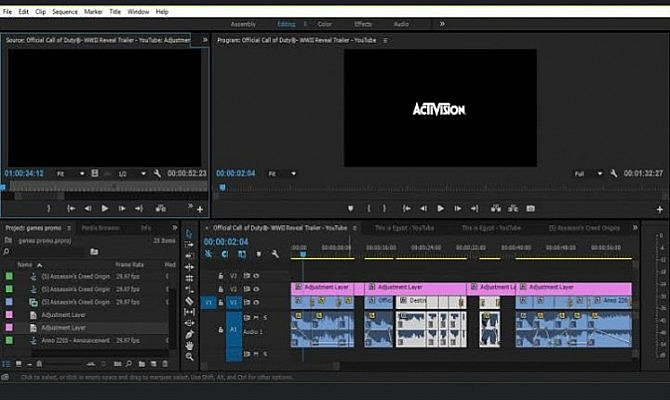Open Program monitor panel menu

tap(385, 40)
